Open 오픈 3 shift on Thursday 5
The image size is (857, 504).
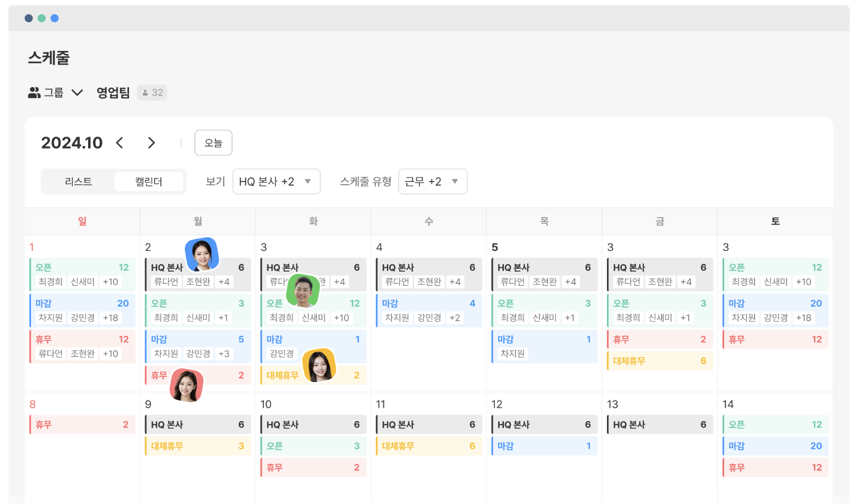pos(544,310)
